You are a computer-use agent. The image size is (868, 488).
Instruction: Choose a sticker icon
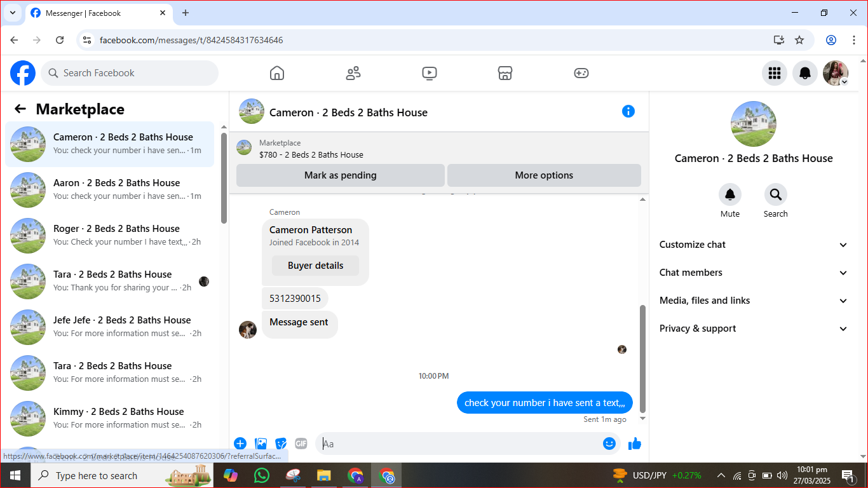(x=281, y=444)
